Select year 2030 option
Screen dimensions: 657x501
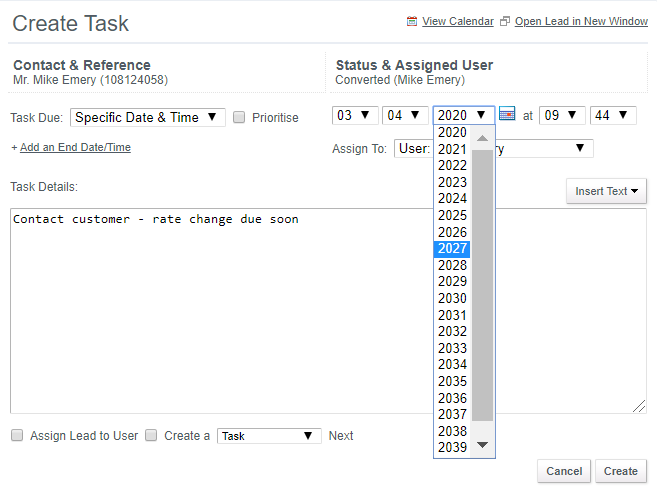pyautogui.click(x=452, y=298)
